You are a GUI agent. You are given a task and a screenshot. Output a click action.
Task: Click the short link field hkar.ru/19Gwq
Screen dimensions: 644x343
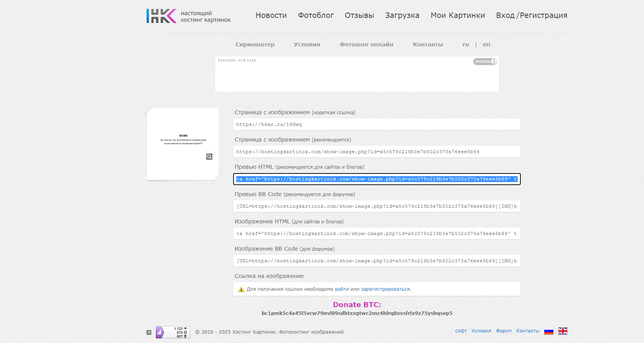click(377, 124)
